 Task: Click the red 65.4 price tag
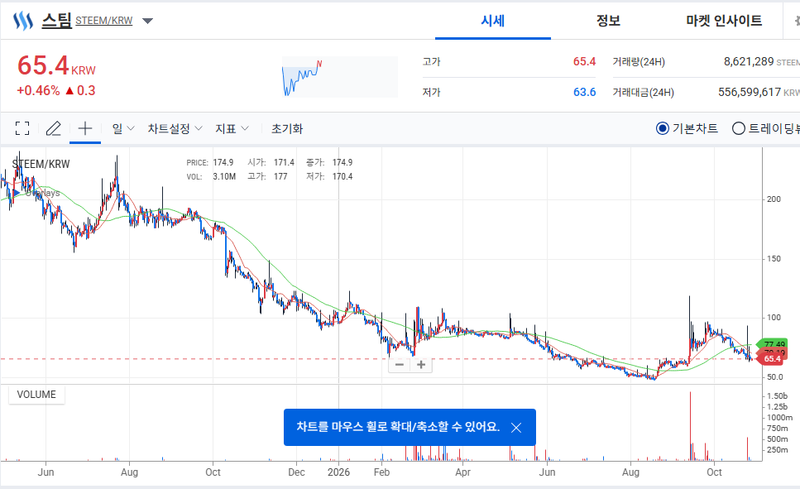(772, 359)
